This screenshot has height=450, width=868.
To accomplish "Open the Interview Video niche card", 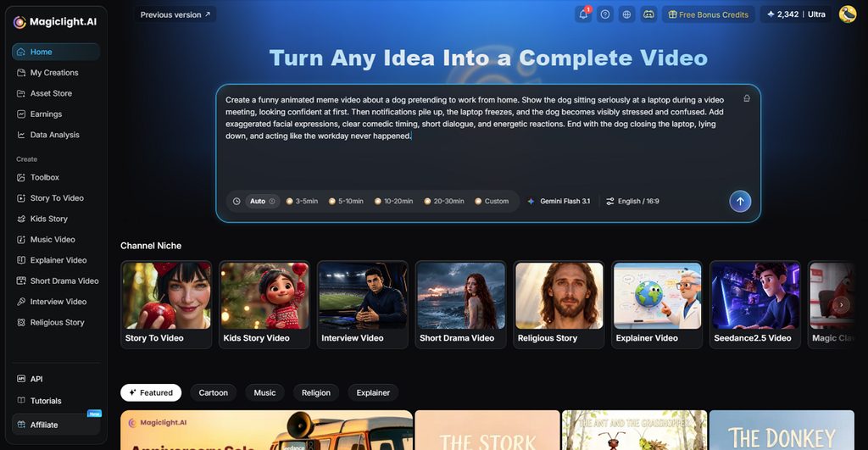I will point(363,304).
